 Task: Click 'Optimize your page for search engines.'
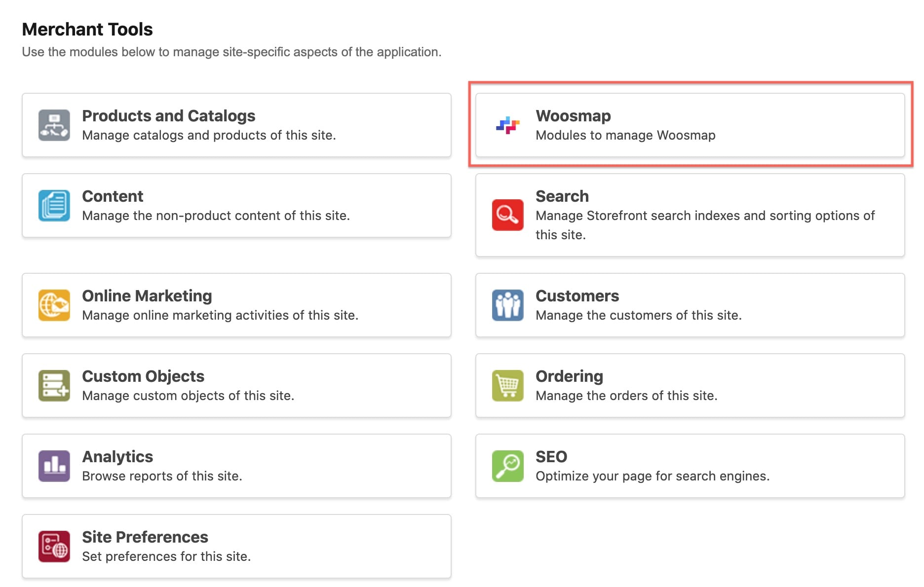click(653, 476)
